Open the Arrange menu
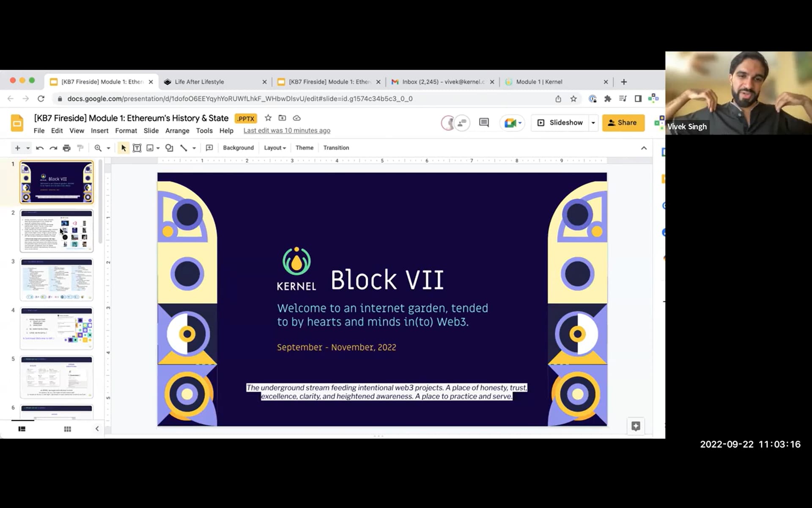The height and width of the screenshot is (508, 812). 177,131
